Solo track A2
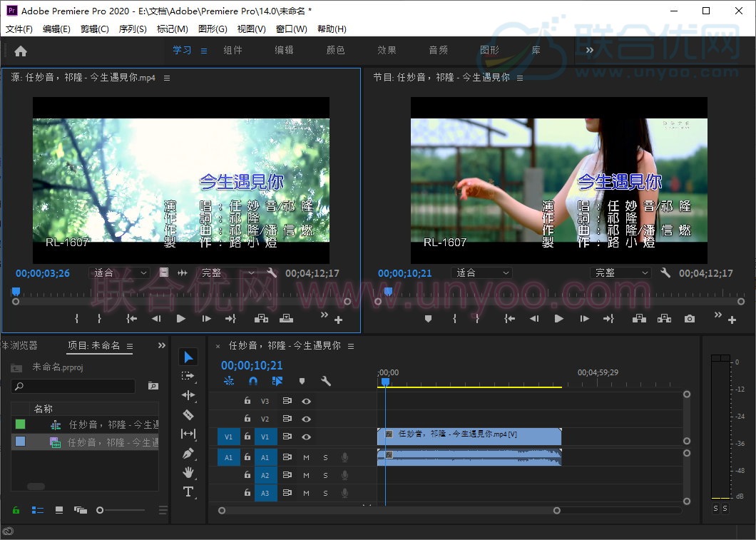Screen dimensions: 756x540 click(x=325, y=475)
